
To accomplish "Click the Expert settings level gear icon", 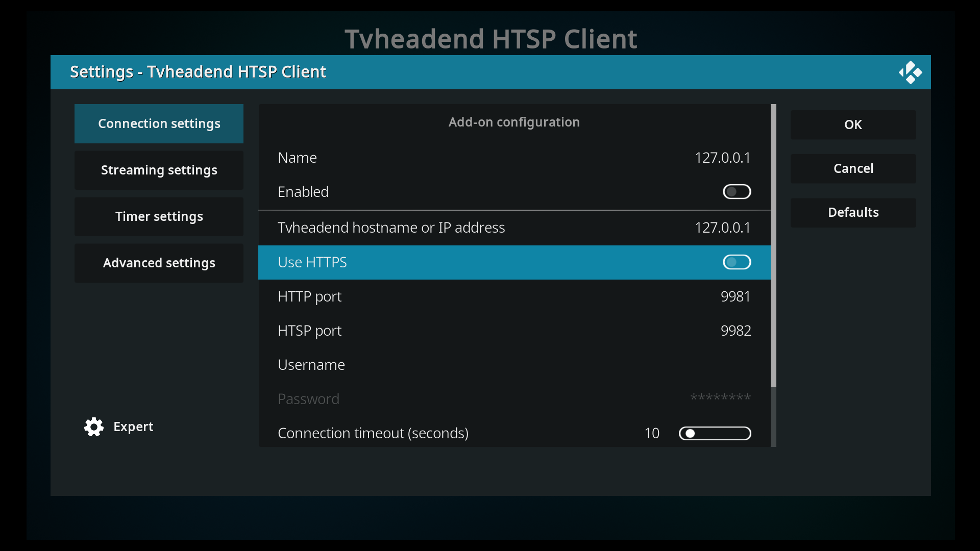I will click(94, 427).
